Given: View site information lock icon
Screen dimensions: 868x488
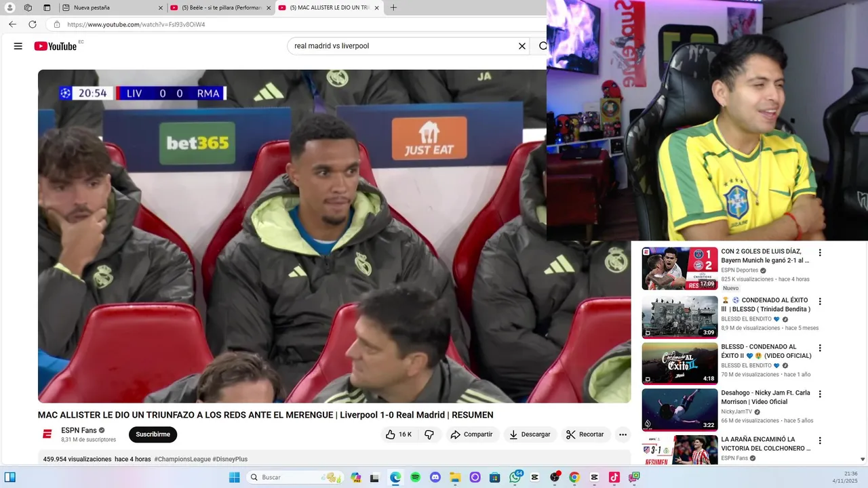Looking at the screenshot, I should [x=57, y=24].
